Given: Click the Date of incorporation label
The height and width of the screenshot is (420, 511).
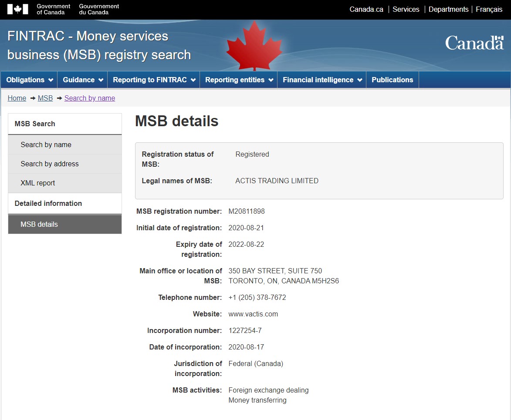Looking at the screenshot, I should point(186,347).
